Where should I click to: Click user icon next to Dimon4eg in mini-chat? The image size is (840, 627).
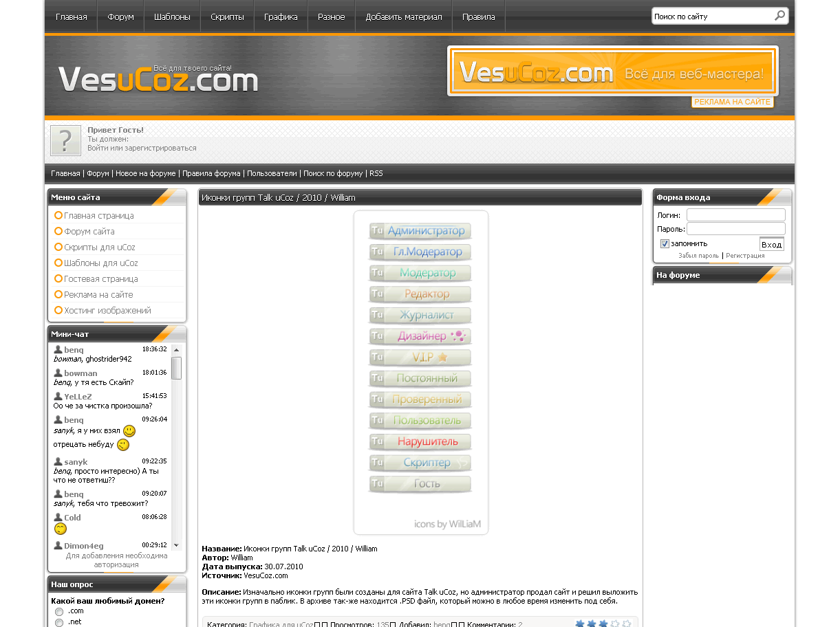click(x=58, y=546)
